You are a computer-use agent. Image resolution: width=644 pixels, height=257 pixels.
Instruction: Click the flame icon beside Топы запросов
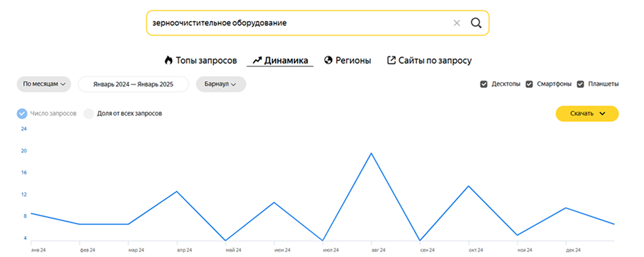(x=169, y=61)
